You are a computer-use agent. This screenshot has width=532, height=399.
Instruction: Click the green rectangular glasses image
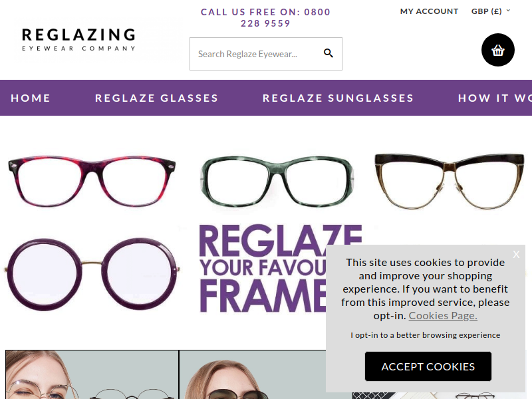[277, 181]
